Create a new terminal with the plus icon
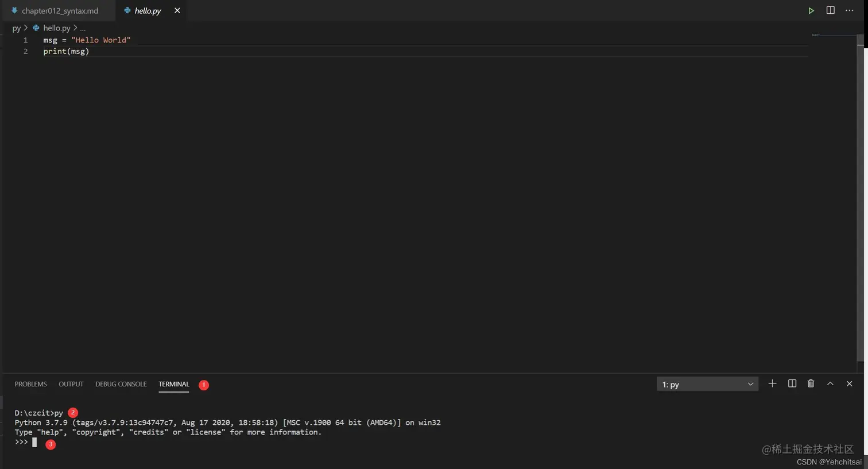 [x=772, y=383]
